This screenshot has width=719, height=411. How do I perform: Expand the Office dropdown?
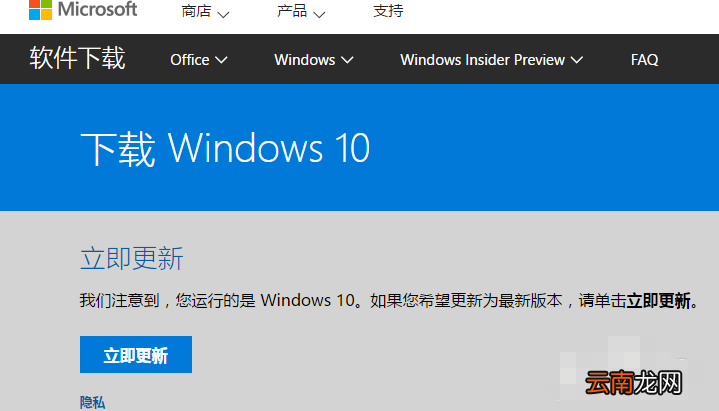[199, 60]
